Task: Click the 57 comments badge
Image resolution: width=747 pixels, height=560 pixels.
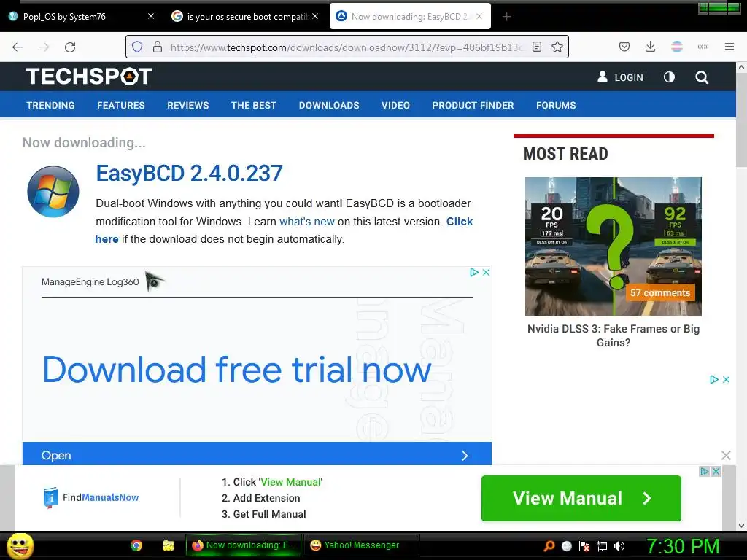Action: (659, 293)
